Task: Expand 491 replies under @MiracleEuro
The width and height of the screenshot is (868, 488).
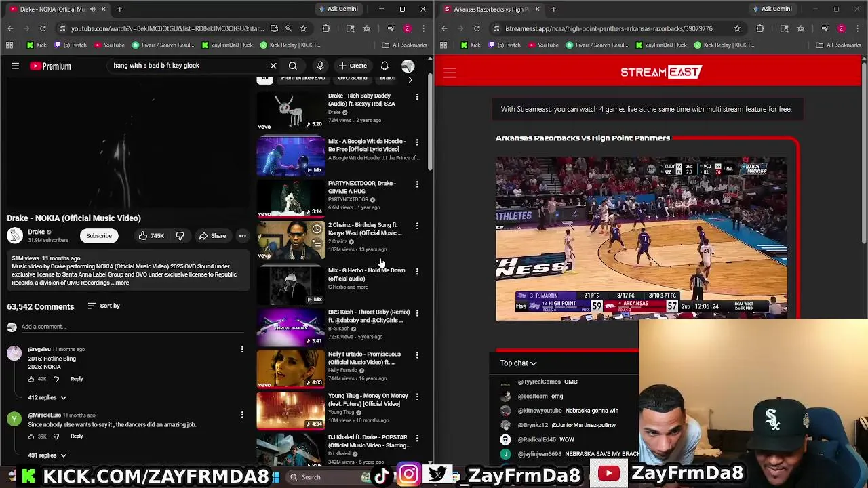Action: coord(47,455)
